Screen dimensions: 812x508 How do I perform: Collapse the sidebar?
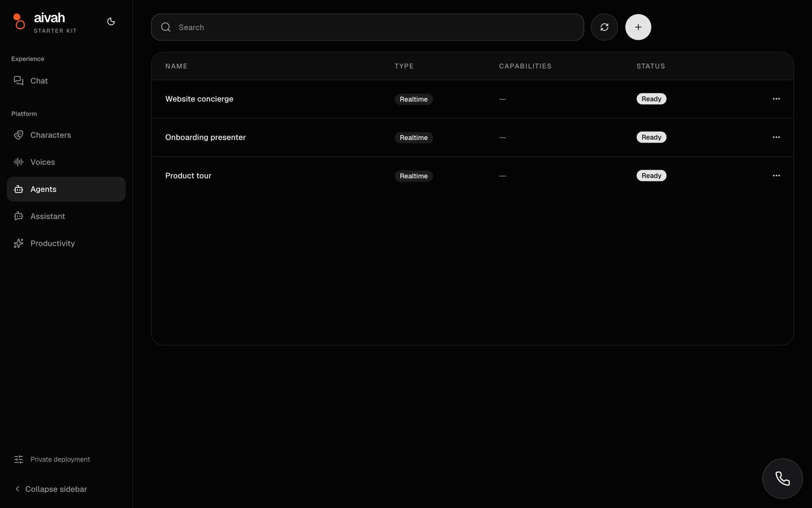(x=51, y=489)
